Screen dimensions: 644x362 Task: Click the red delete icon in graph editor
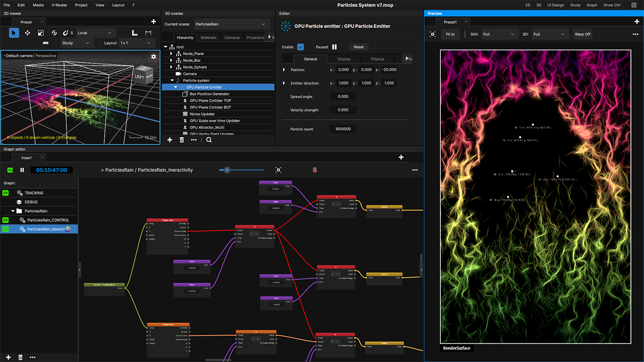[315, 170]
